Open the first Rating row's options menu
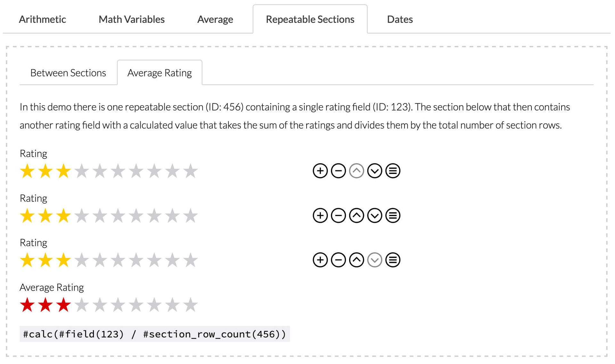This screenshot has width=615, height=364. 392,170
